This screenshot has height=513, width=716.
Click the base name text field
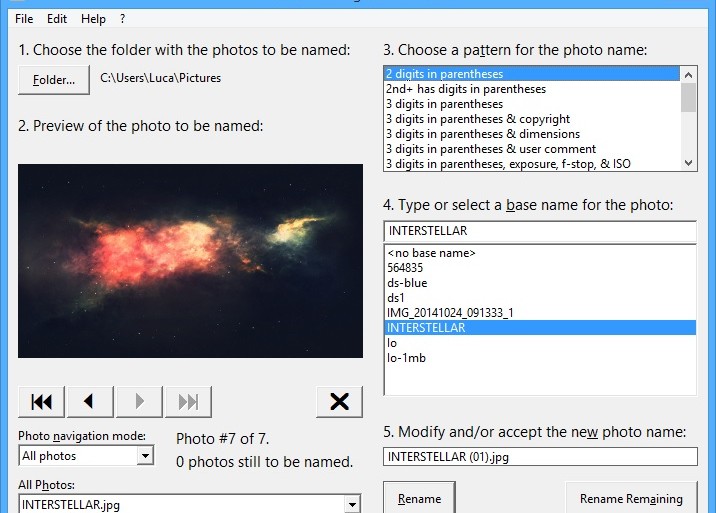[x=539, y=231]
